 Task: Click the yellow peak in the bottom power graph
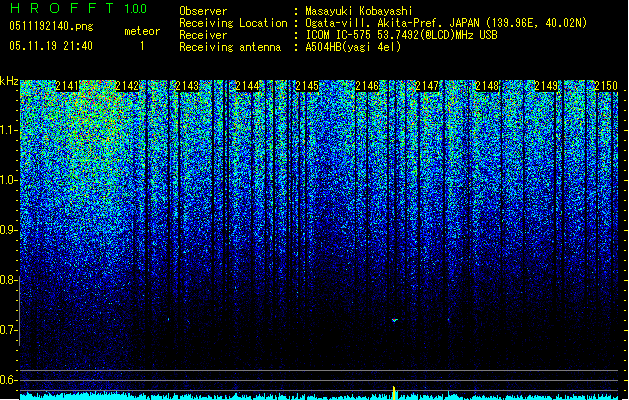tap(394, 393)
